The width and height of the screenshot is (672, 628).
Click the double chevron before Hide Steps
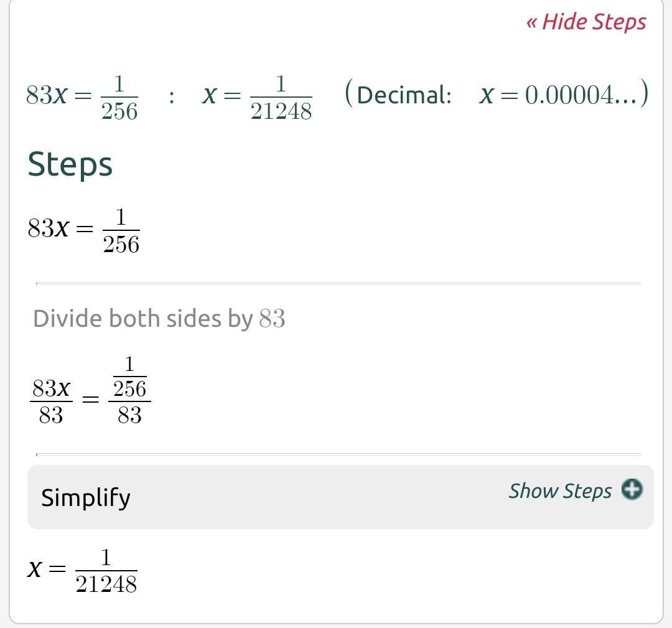(x=531, y=23)
